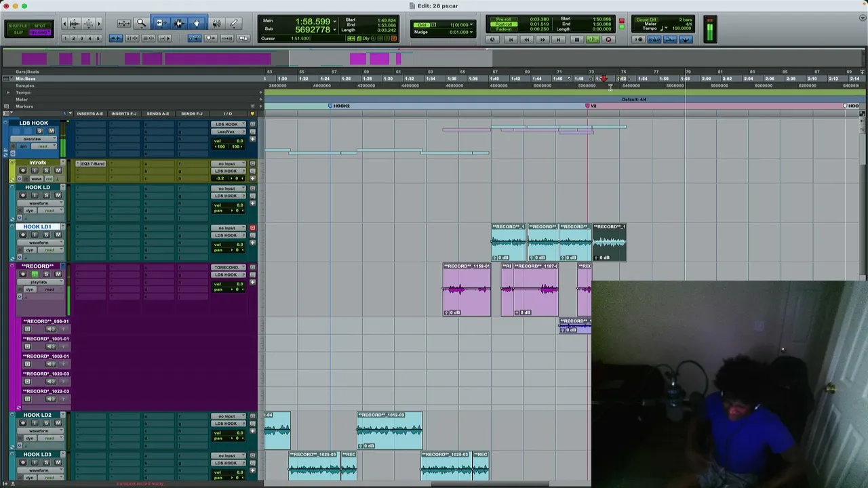868x488 pixels.
Task: Click the Count Off button
Action: [x=646, y=20]
